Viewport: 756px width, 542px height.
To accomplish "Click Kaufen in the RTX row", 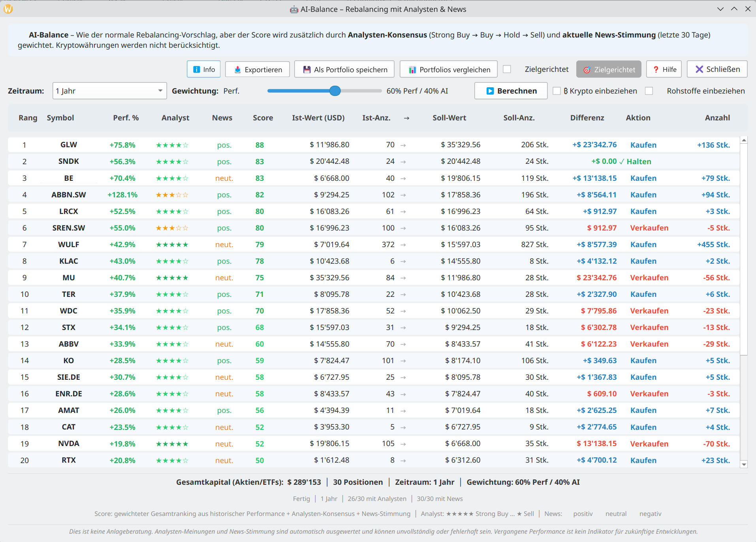I will [643, 460].
